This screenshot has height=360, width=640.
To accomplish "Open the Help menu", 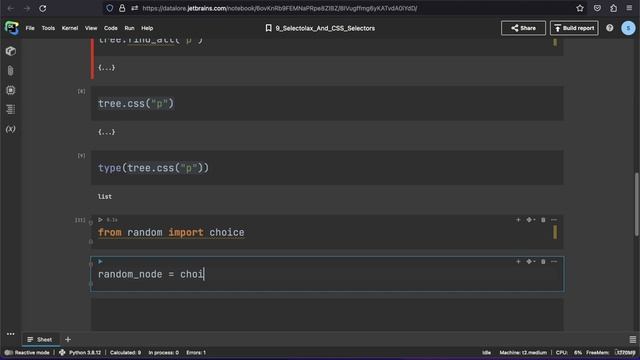I will tap(147, 28).
